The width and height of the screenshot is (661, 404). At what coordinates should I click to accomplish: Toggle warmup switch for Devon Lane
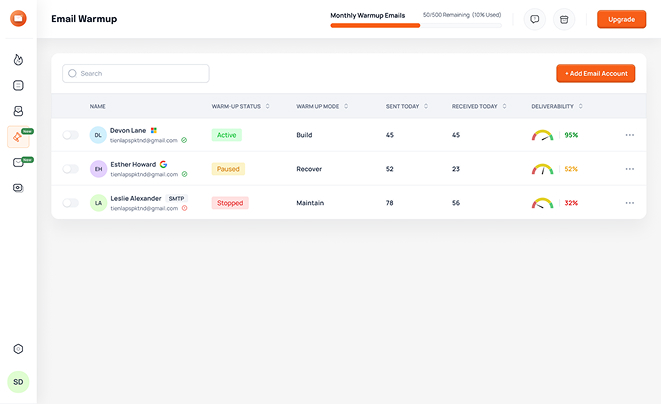click(x=70, y=135)
